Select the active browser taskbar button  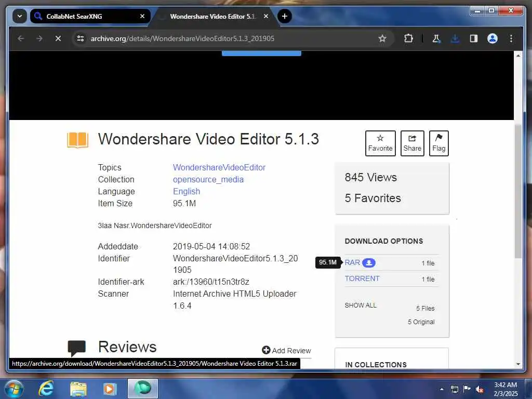142,389
